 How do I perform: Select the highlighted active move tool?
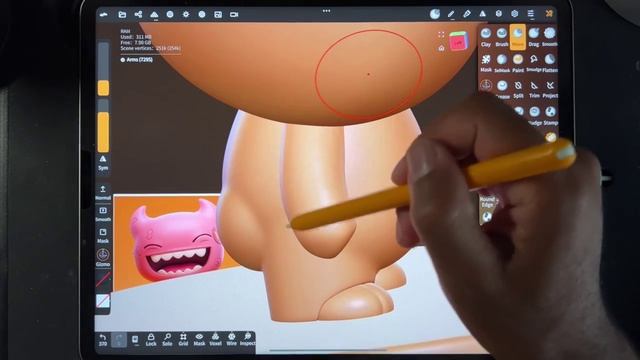pyautogui.click(x=518, y=37)
